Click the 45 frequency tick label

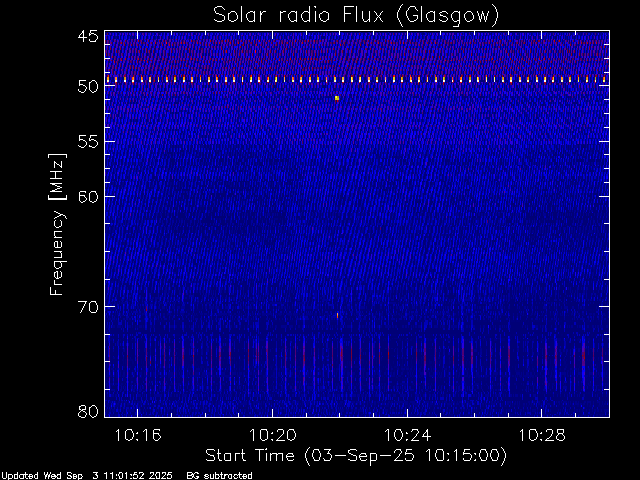[x=88, y=36]
